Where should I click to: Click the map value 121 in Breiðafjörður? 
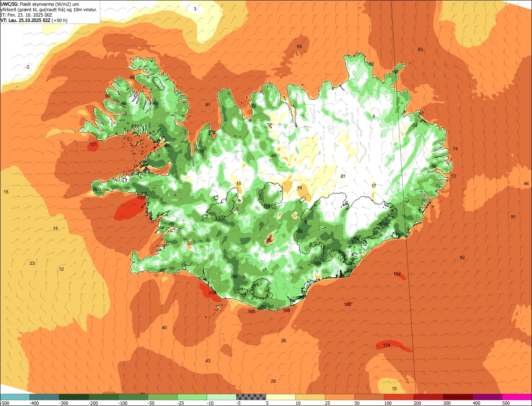[x=93, y=144]
